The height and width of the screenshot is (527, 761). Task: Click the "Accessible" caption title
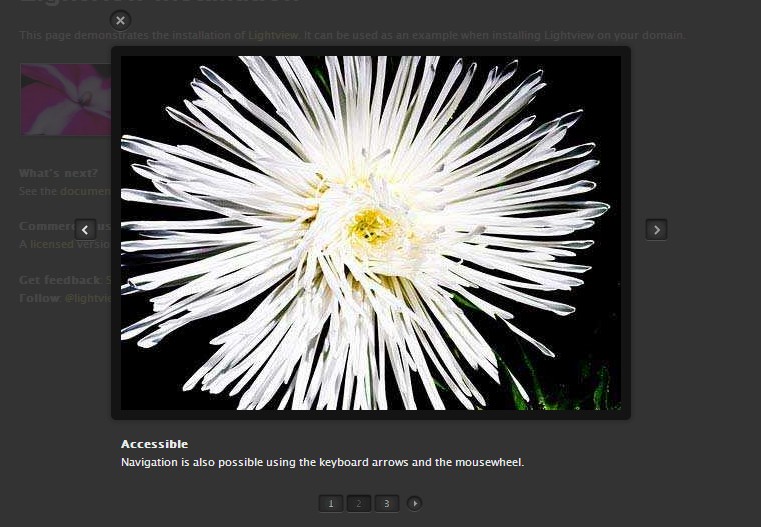pos(154,444)
